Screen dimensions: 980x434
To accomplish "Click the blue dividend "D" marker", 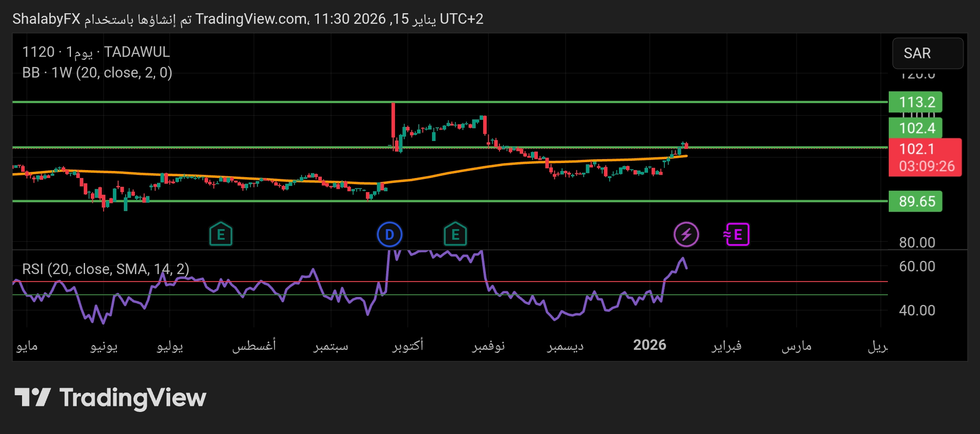I will (x=389, y=234).
